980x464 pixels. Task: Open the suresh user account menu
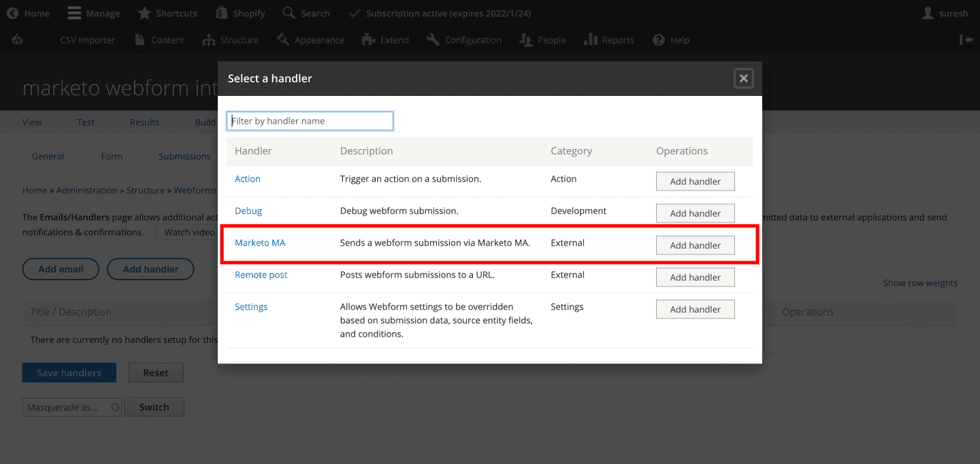tap(944, 14)
